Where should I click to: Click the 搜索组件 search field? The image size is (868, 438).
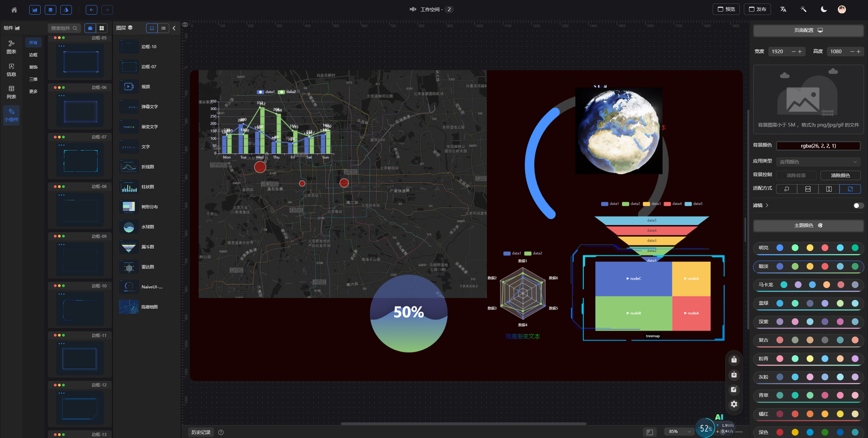pyautogui.click(x=64, y=28)
